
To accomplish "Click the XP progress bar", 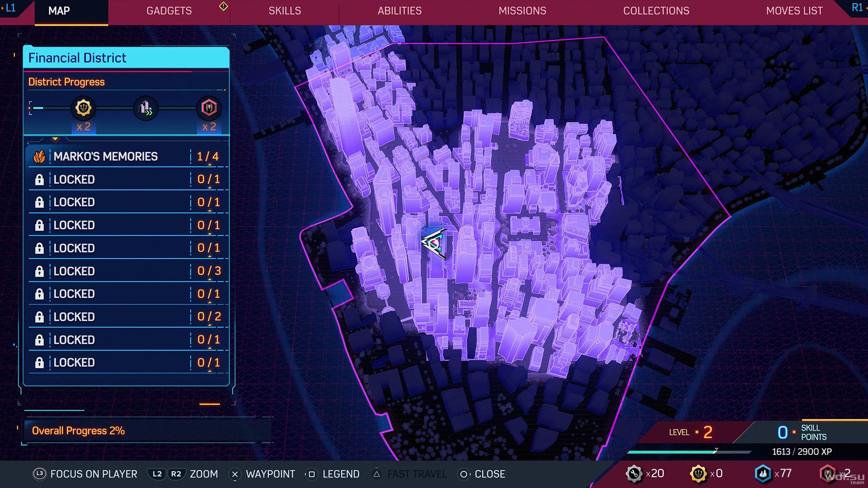I will coord(689,451).
